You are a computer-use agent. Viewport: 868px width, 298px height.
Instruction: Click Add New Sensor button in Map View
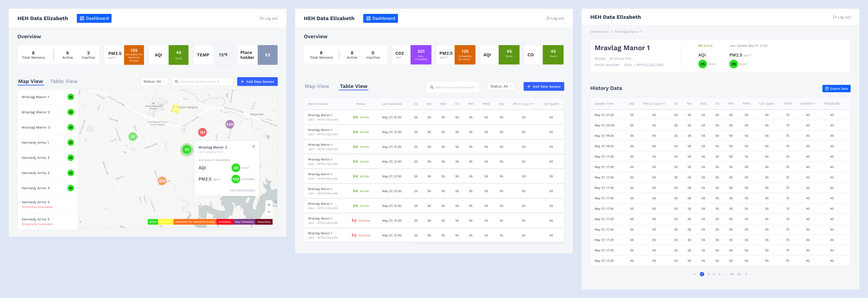(x=257, y=82)
